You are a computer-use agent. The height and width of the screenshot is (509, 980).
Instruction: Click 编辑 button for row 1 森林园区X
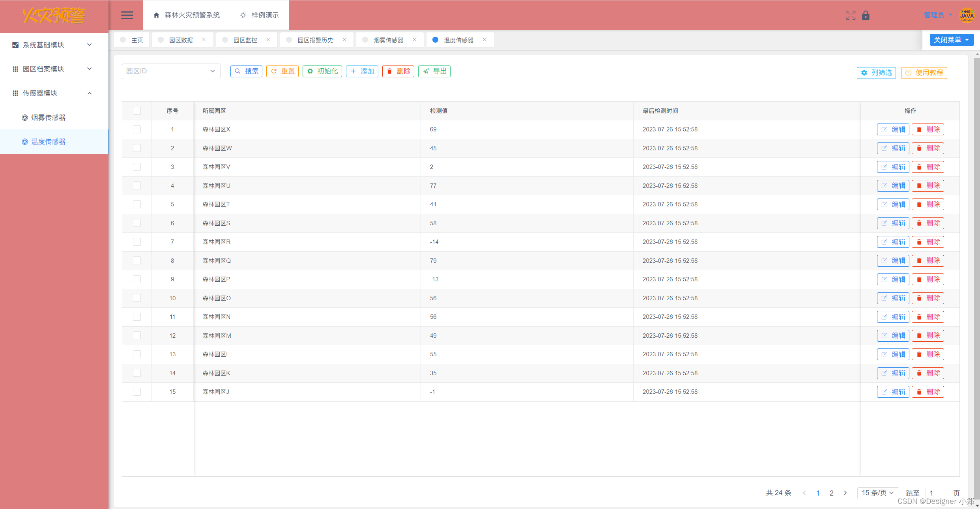[892, 129]
